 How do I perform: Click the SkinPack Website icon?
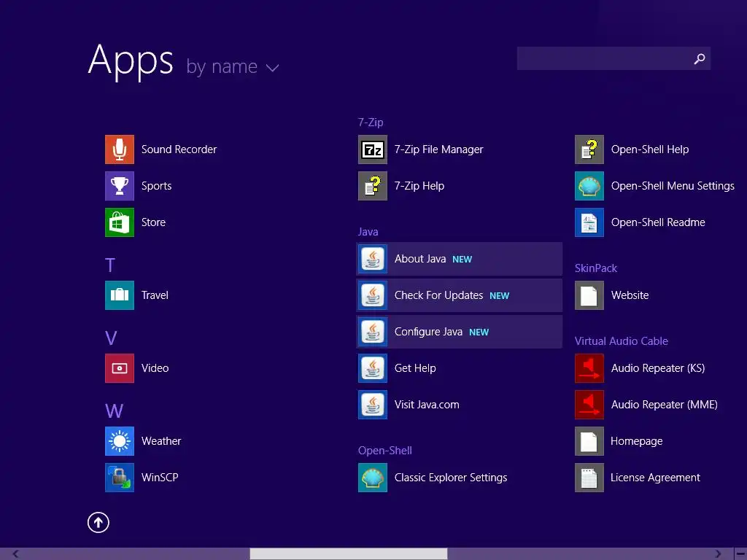(x=589, y=295)
